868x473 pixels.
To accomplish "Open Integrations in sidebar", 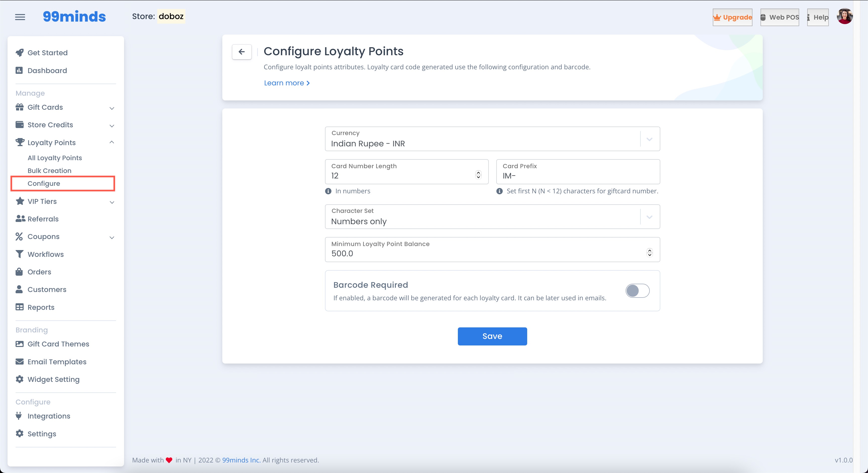I will [x=49, y=416].
